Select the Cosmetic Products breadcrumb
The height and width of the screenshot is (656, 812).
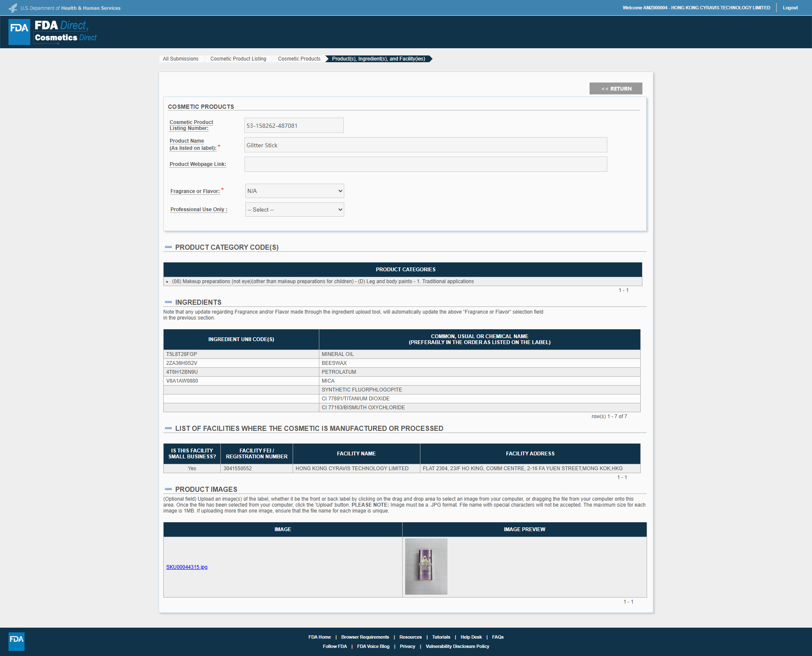299,59
